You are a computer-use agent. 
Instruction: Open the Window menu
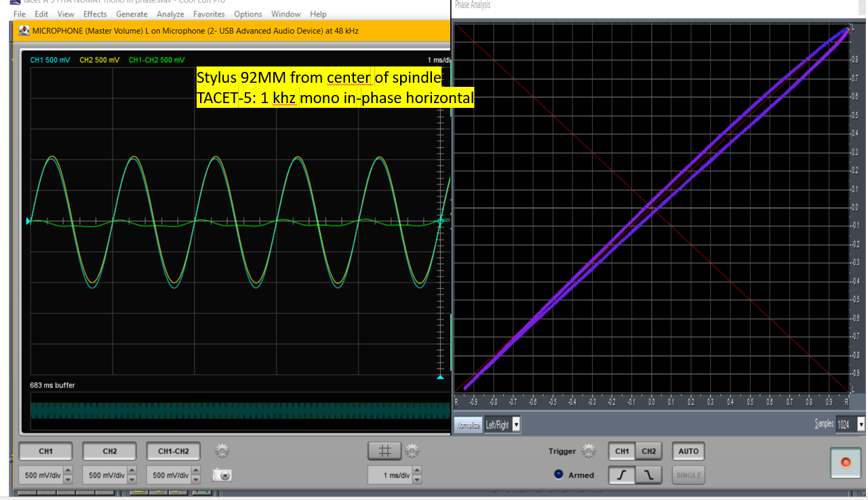286,14
